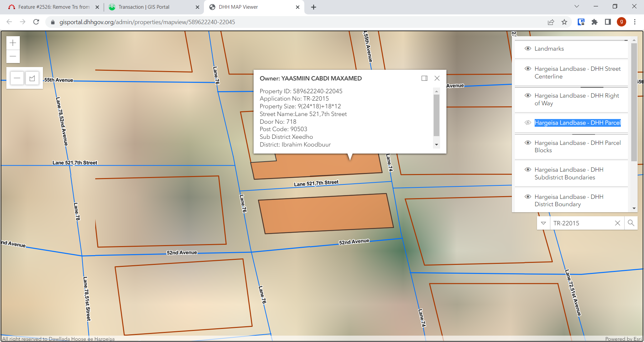Close the DHH MAP Viewer tab
The height and width of the screenshot is (342, 644).
click(x=298, y=7)
